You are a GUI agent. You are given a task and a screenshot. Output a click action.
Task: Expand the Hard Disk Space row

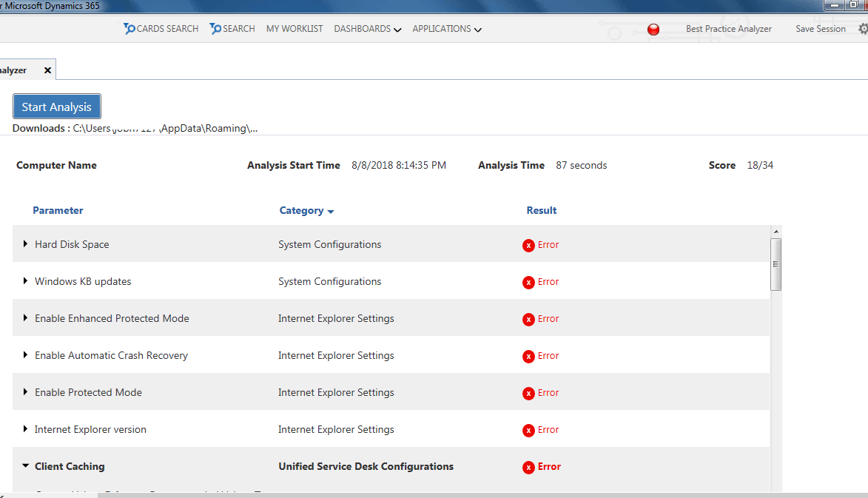[25, 244]
